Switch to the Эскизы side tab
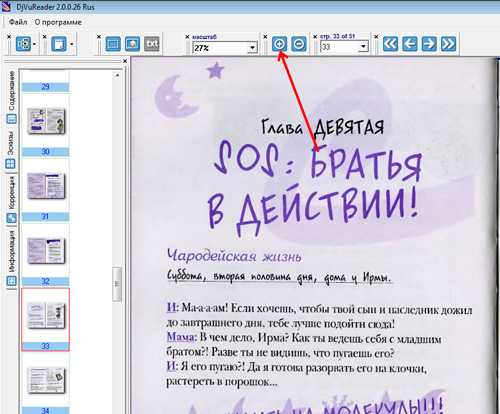 point(11,150)
